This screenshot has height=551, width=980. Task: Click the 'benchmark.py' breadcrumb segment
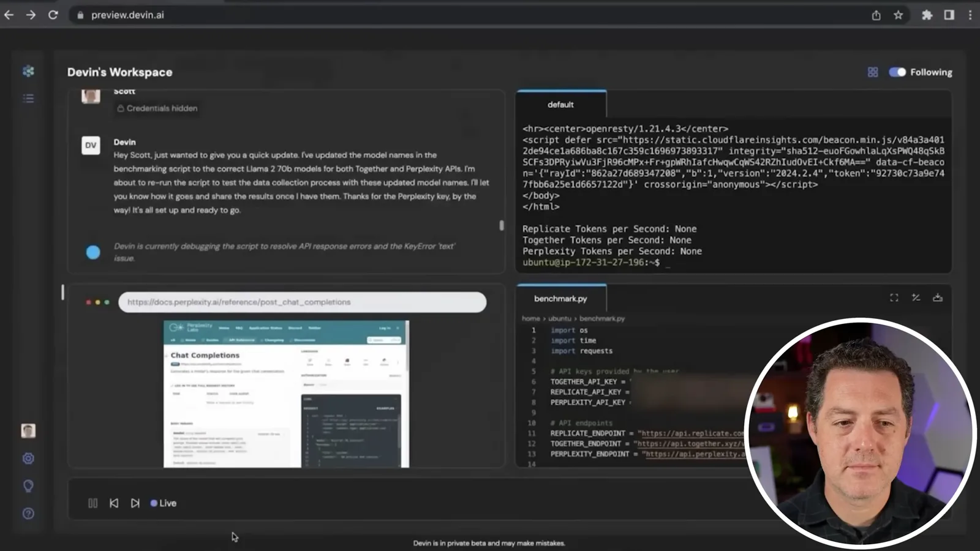(x=602, y=318)
